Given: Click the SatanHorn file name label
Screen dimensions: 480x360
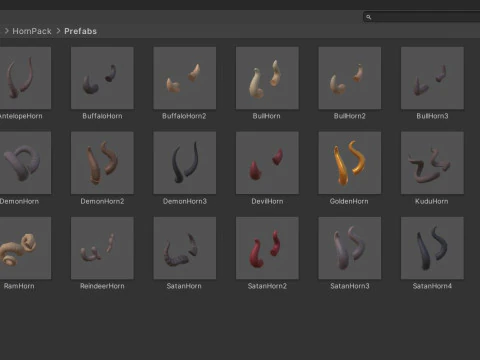Looking at the screenshot, I should [x=184, y=286].
